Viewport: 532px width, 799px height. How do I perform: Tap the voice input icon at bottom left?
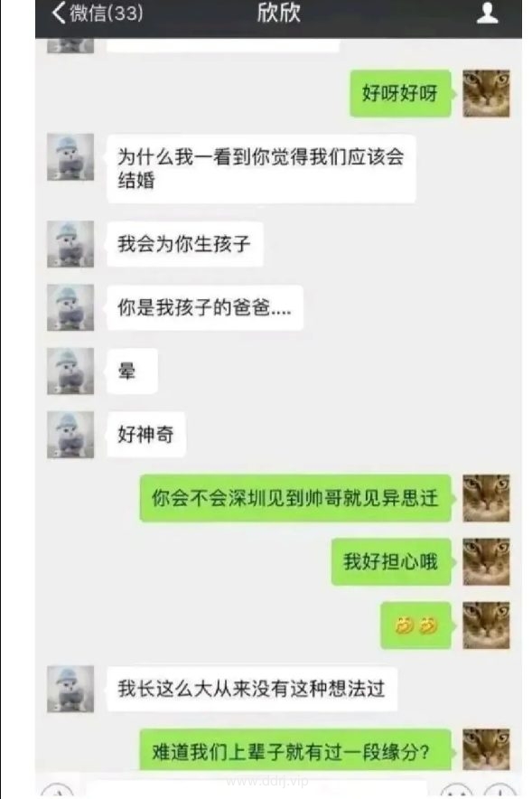[57, 792]
